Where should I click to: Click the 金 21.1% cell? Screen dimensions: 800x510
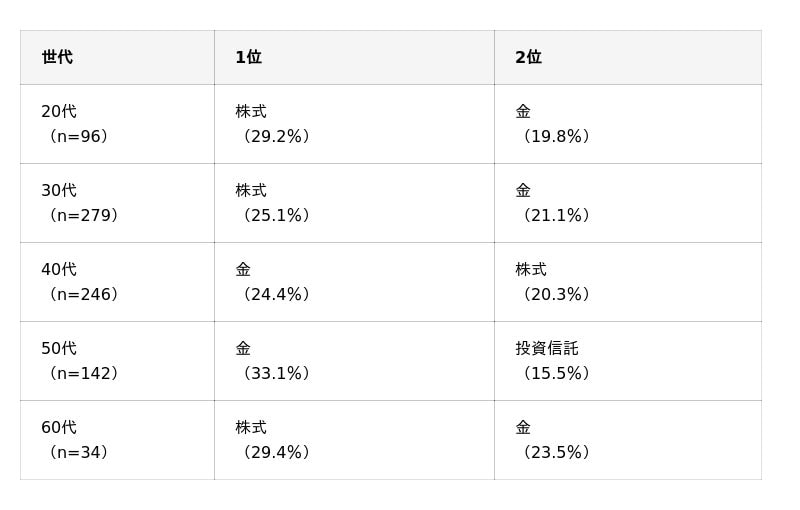[552, 203]
